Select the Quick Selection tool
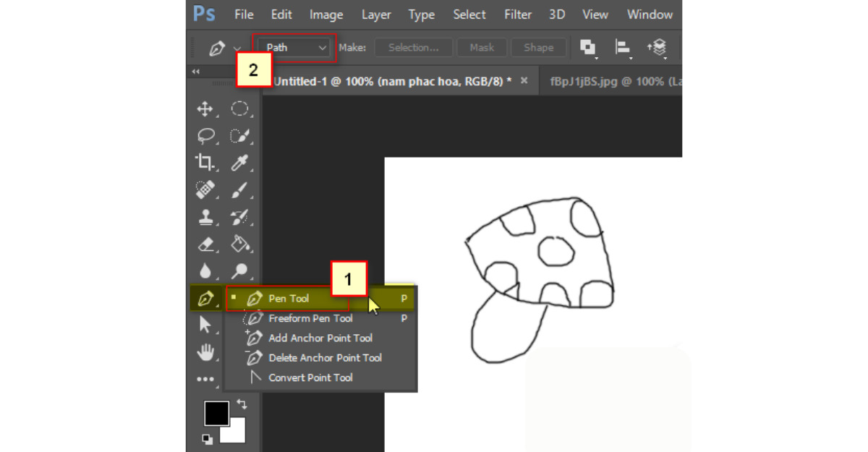Screen dimensions: 868x452 tap(239, 136)
